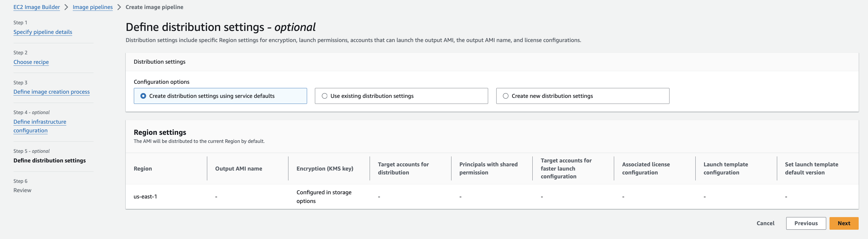This screenshot has height=239, width=868.
Task: Select 'Create distribution settings using service defaults' radio
Action: [143, 96]
